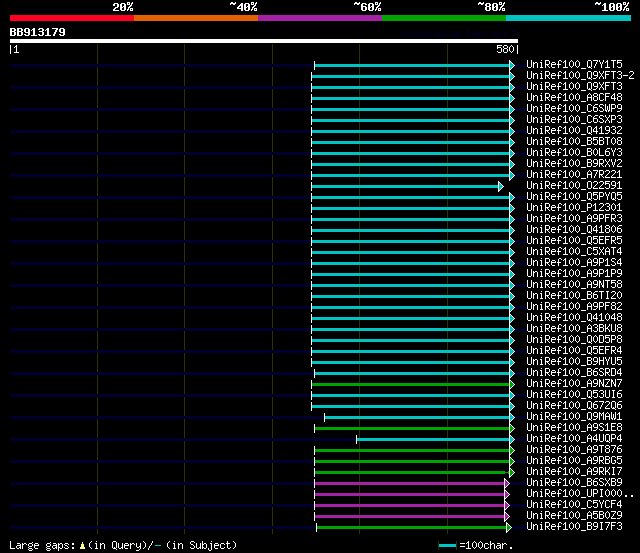The width and height of the screenshot is (640, 553).
Task: Click the BB913179 query name
Action: 37,32
